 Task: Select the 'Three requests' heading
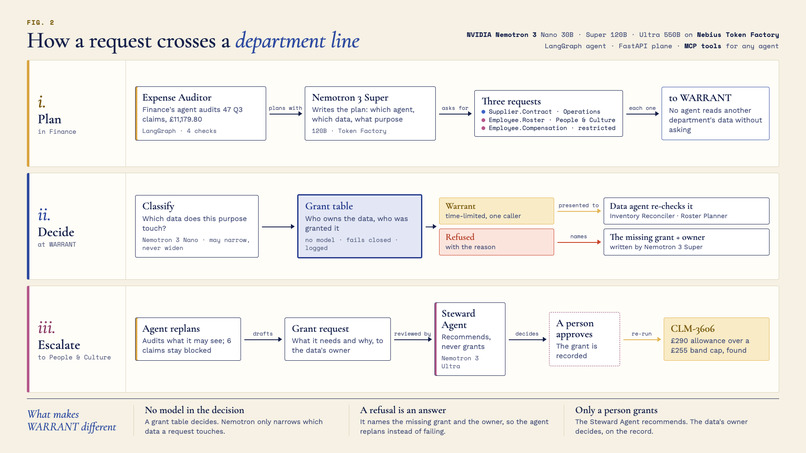[511, 101]
